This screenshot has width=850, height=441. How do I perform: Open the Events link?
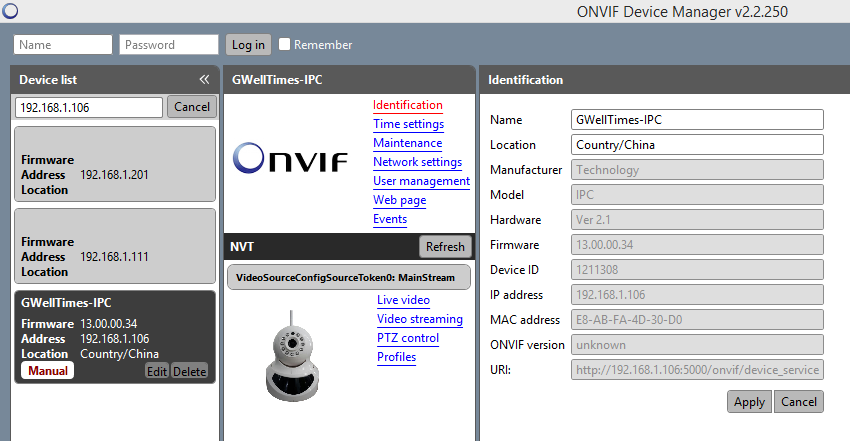click(x=390, y=219)
